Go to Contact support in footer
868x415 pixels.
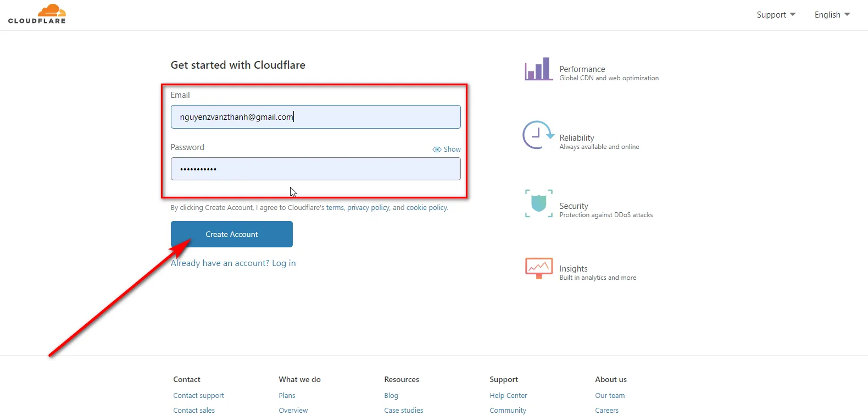[198, 396]
